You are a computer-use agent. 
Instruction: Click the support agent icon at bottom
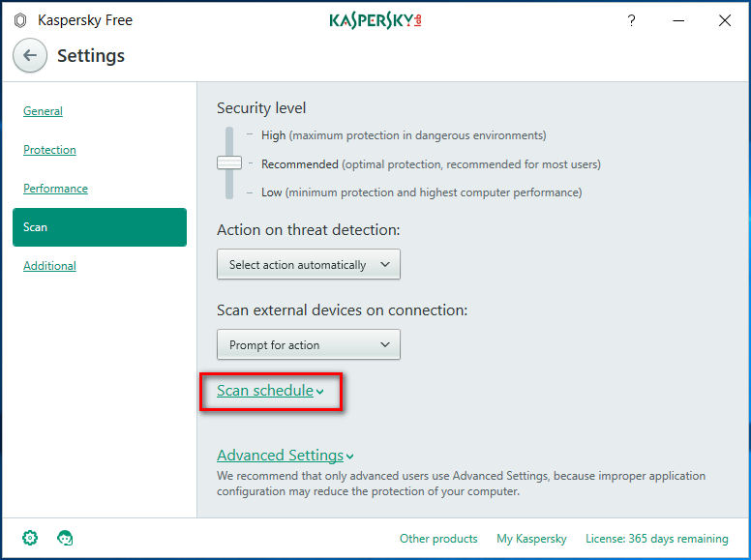click(x=66, y=538)
